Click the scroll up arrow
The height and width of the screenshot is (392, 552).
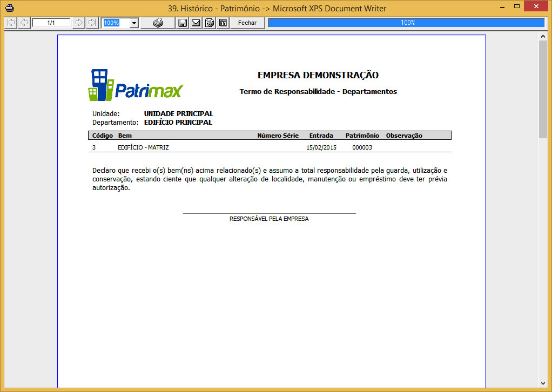click(x=543, y=36)
